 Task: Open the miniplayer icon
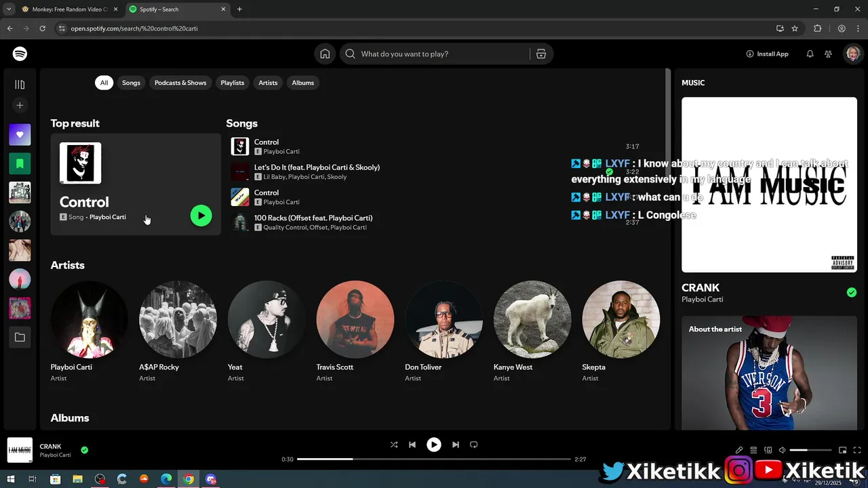843,450
